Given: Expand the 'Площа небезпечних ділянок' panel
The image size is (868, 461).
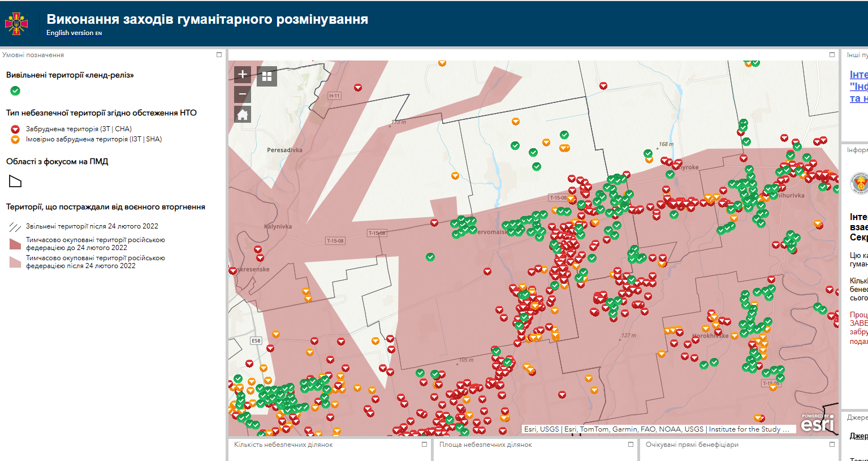Looking at the screenshot, I should [x=631, y=445].
